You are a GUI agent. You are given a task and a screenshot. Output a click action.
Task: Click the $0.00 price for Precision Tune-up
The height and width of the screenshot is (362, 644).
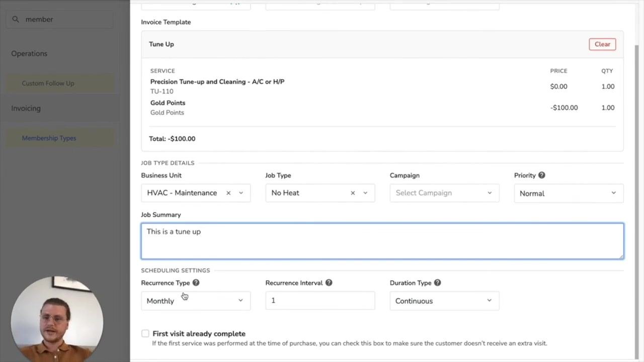coord(558,86)
